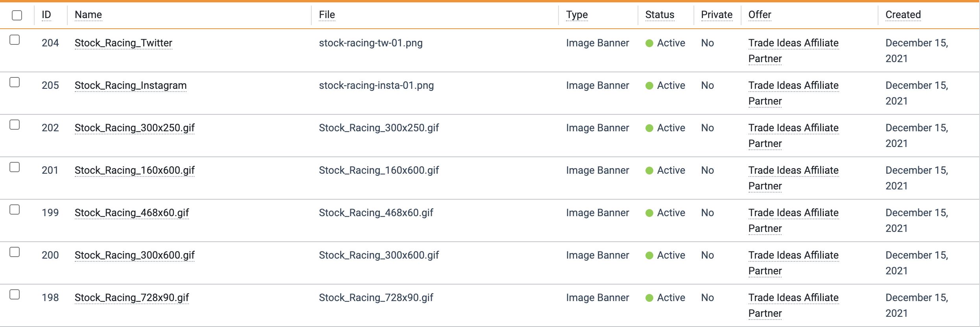Screen dimensions: 980x327
Task: Sort by the Status column header
Action: point(660,15)
